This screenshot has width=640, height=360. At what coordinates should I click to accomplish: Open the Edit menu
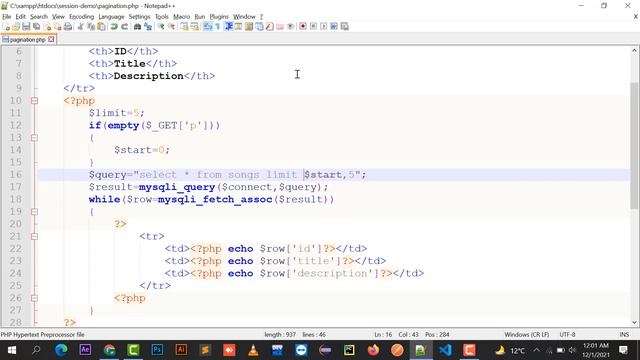[x=20, y=17]
